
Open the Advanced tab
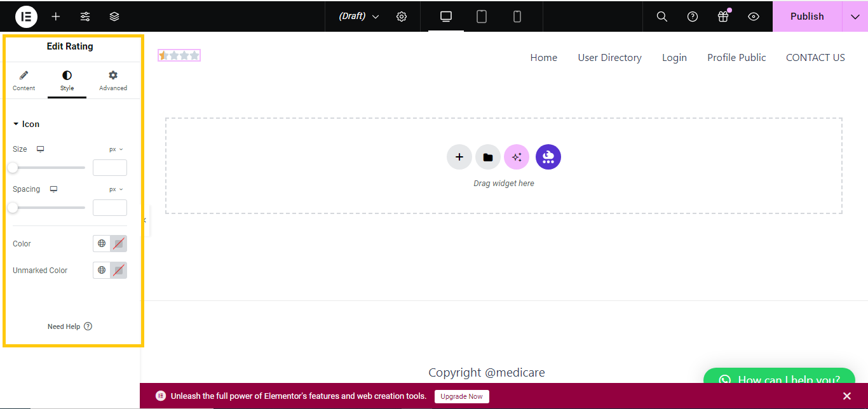113,81
